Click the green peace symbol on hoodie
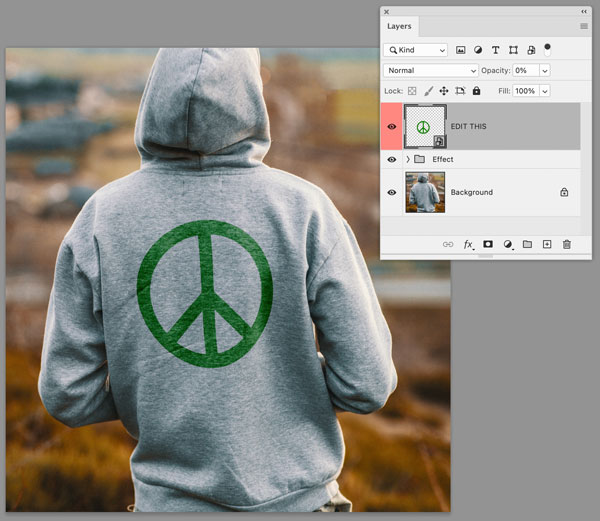 point(205,294)
